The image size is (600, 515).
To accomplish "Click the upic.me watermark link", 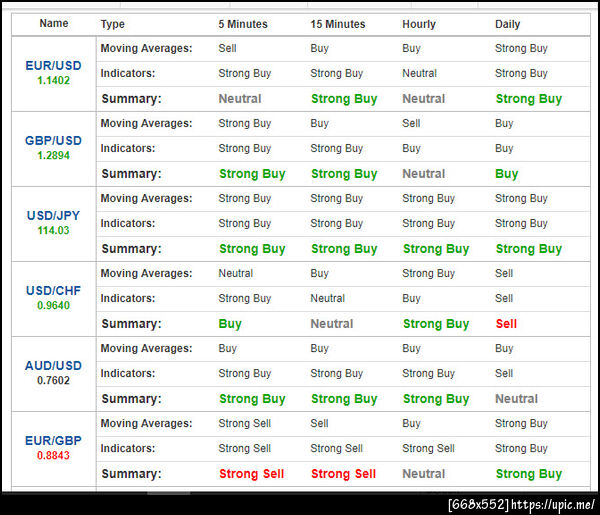I will 552,505.
